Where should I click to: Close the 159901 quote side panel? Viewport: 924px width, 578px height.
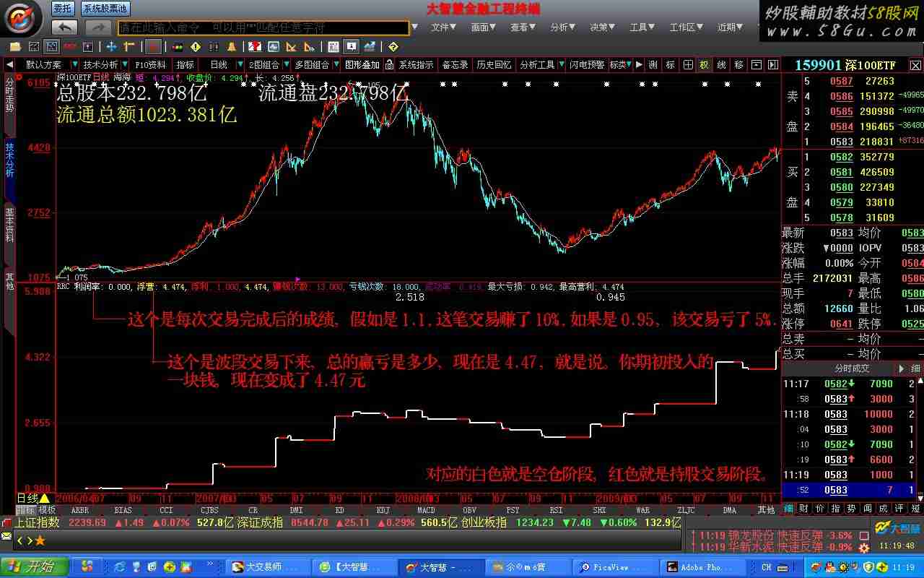click(915, 65)
